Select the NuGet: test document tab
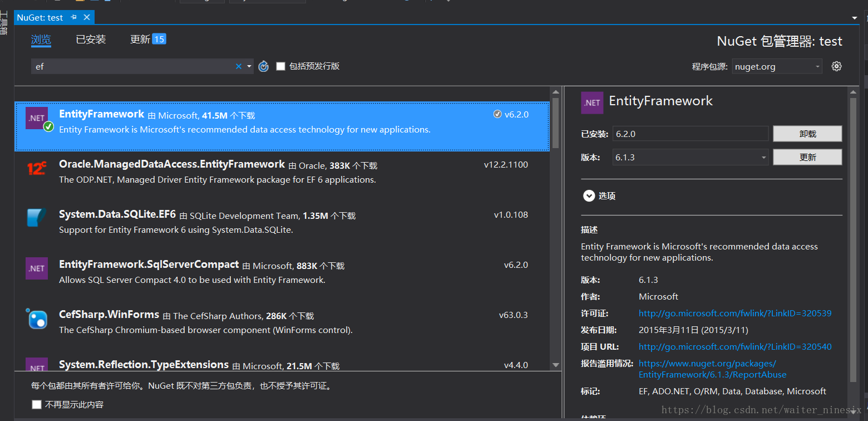Screen dimensions: 868x421 (x=40, y=17)
